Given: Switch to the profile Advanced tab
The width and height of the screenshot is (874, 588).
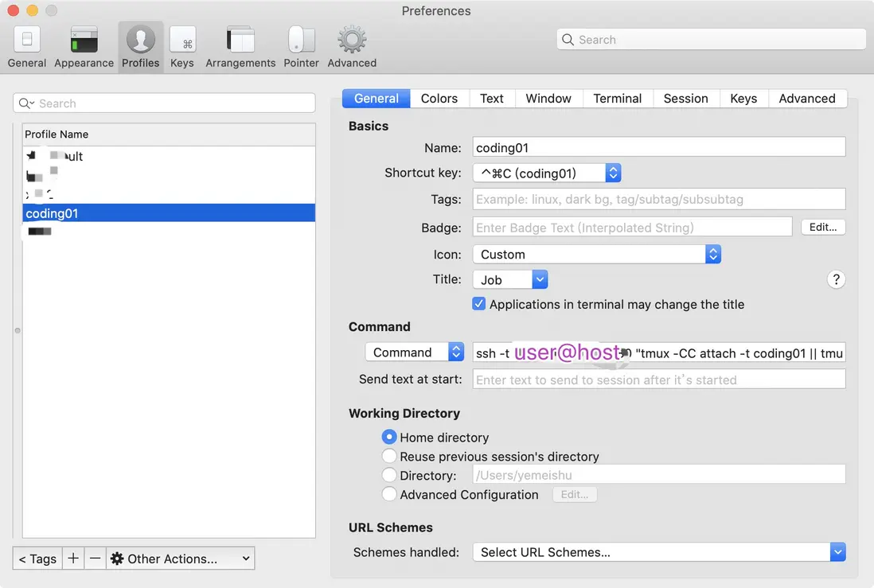Looking at the screenshot, I should coord(807,99).
